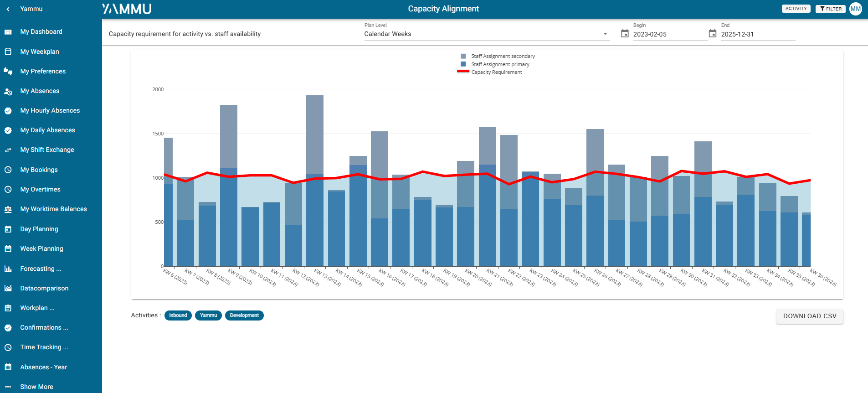Image resolution: width=868 pixels, height=393 pixels.
Task: Click the Download CSV button
Action: point(809,316)
